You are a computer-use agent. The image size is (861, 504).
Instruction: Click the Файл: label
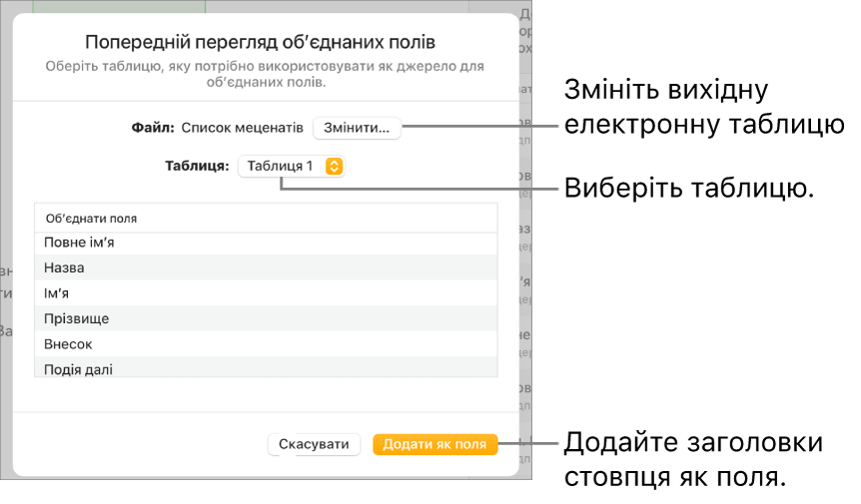[x=153, y=128]
